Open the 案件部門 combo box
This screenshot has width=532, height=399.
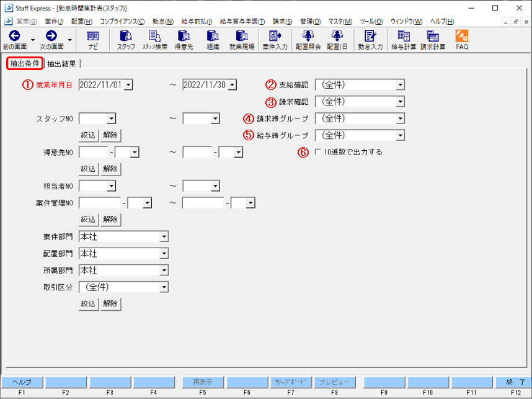click(164, 236)
